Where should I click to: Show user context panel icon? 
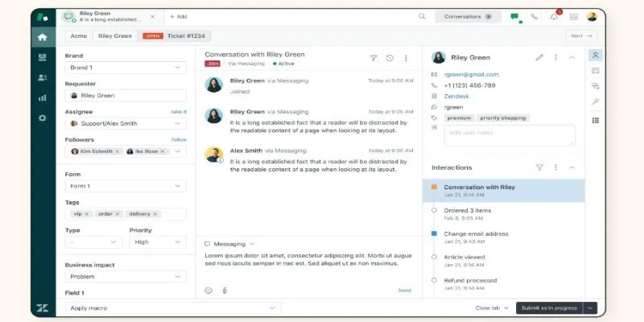point(595,55)
